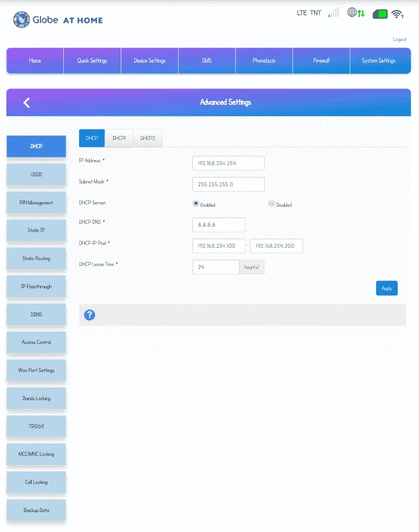Click the Subnet Mask input field
The image size is (419, 532).
[x=229, y=184]
